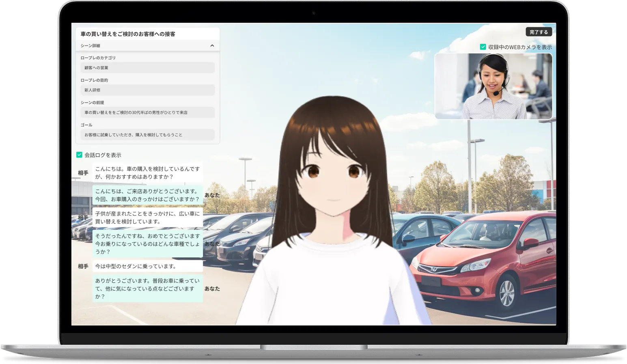Uncheck 会話ログを表示 to hide conversation log
The height and width of the screenshot is (364, 627).
coord(79,155)
